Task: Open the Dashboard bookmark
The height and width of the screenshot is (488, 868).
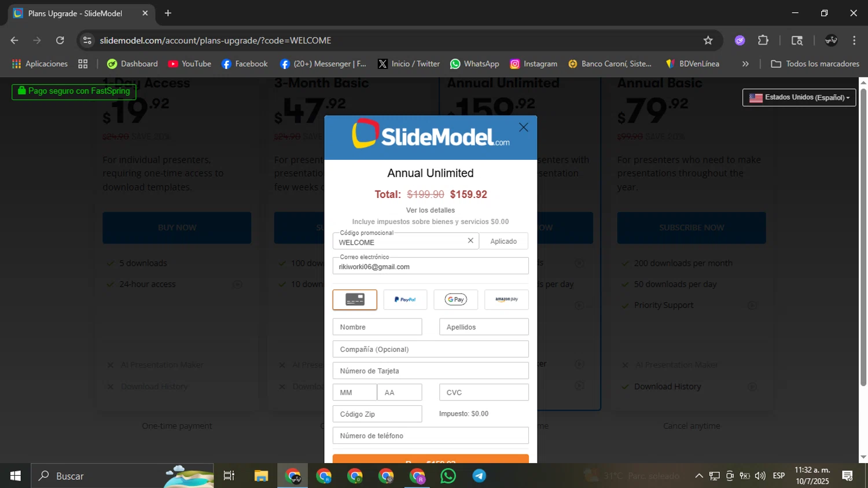Action: tap(133, 64)
